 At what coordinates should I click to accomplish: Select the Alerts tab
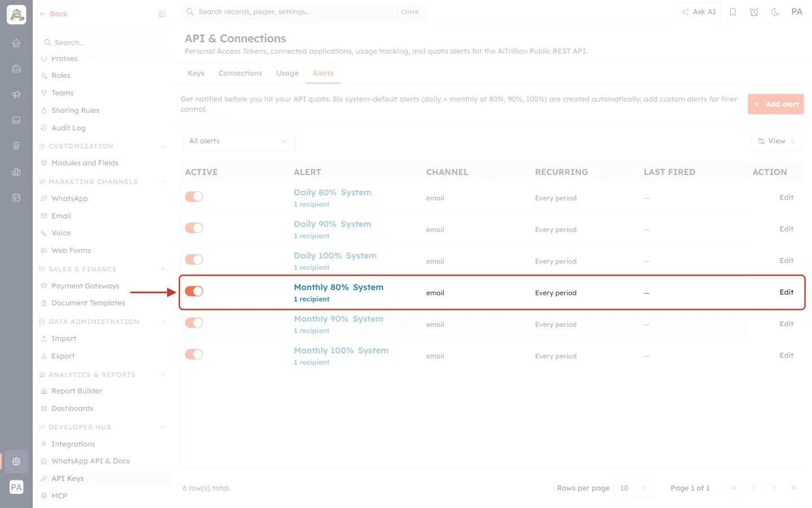(x=323, y=73)
